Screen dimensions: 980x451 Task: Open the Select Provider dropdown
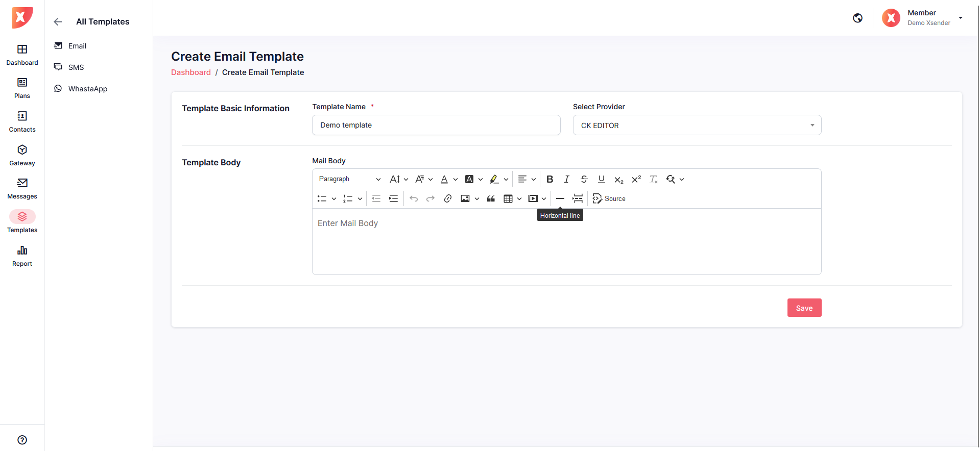coord(697,125)
